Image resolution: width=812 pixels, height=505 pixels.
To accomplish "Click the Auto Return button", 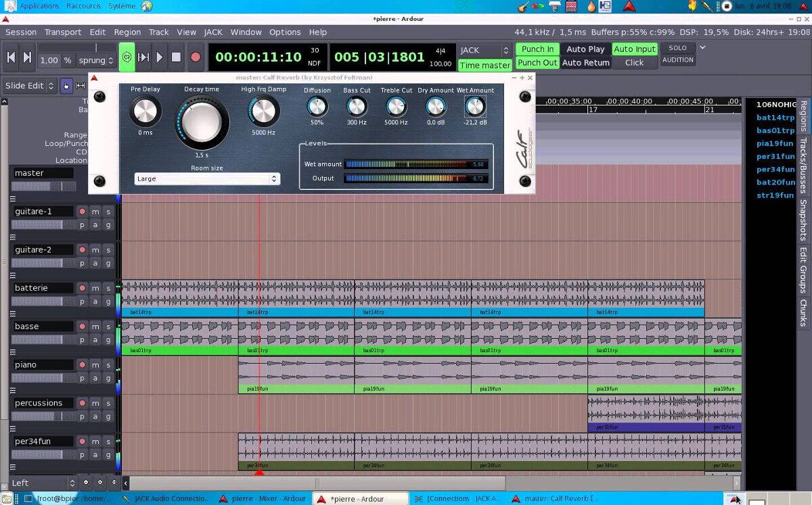I will tap(585, 63).
